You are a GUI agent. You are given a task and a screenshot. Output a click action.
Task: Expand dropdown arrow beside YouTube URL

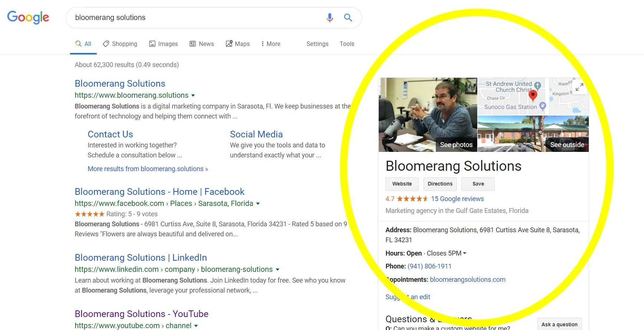tap(196, 326)
